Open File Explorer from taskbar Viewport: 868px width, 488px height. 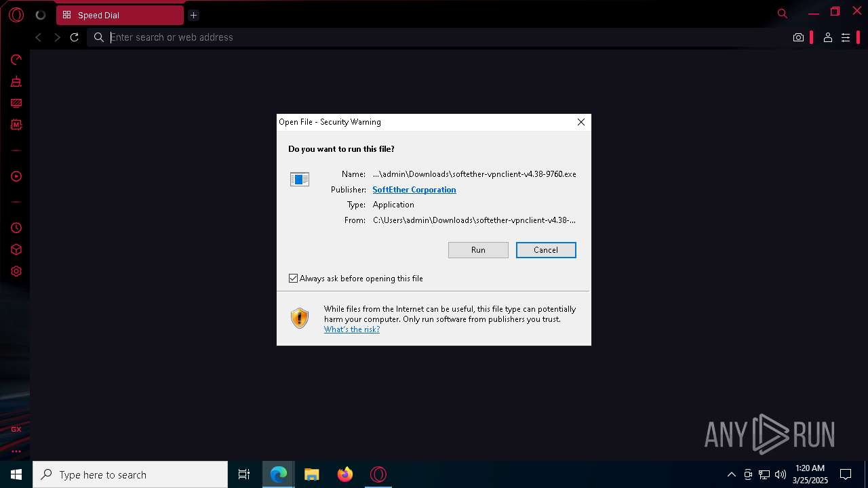click(312, 474)
